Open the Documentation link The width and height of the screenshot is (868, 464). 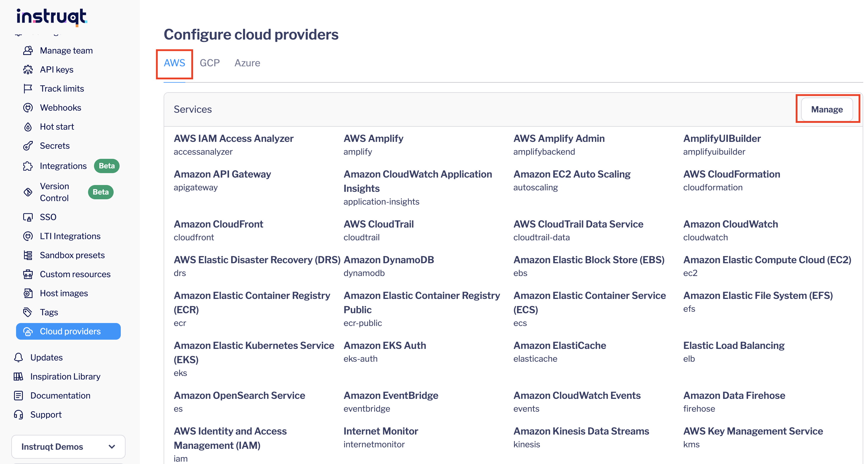(60, 396)
